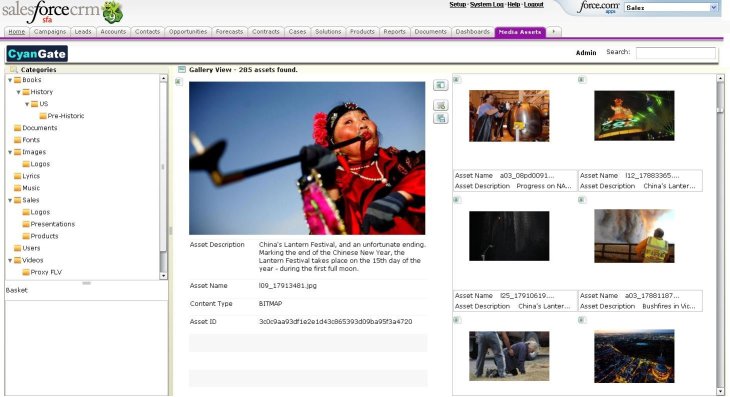This screenshot has height=397, width=730.
Task: Click the middle icon right of preview image
Action: (440, 105)
